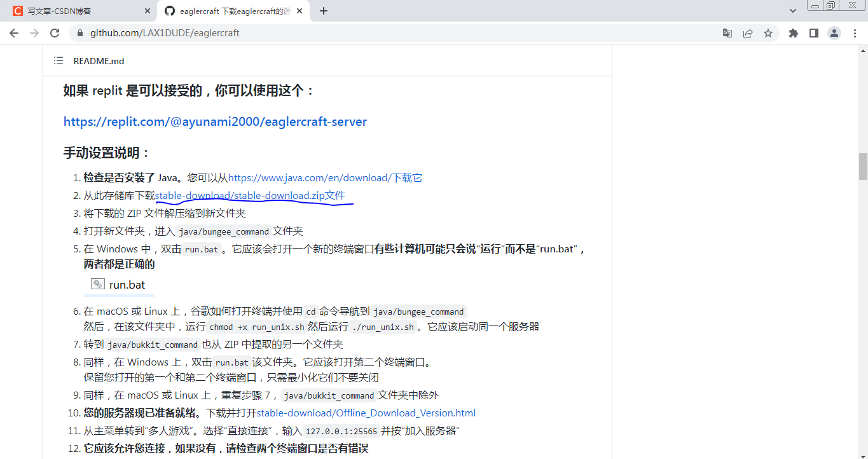Image resolution: width=868 pixels, height=459 pixels.
Task: Open README outline list icon
Action: pos(59,61)
